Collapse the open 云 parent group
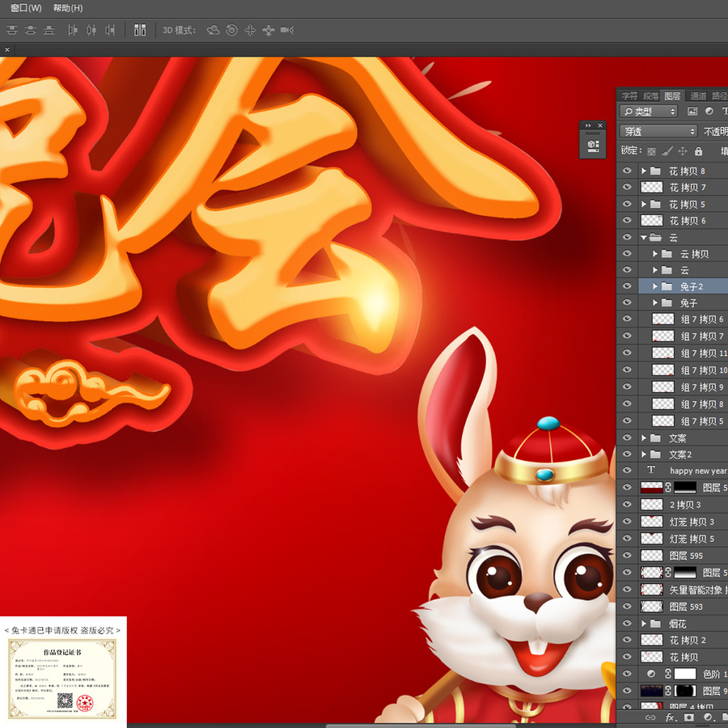The height and width of the screenshot is (728, 728). (644, 237)
